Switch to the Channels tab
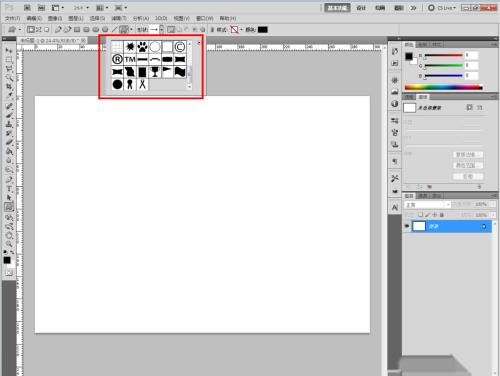The height and width of the screenshot is (376, 500). point(423,196)
